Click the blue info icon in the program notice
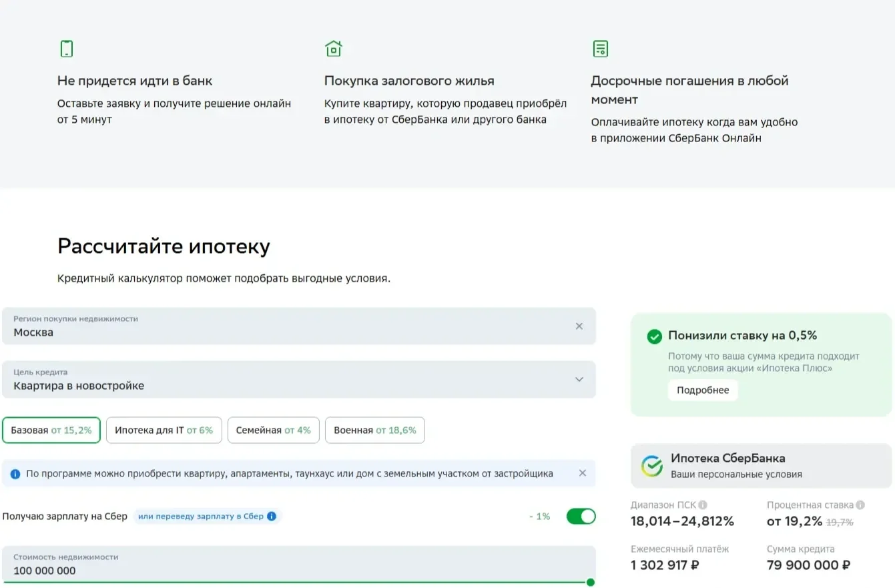The height and width of the screenshot is (588, 895). pyautogui.click(x=15, y=474)
